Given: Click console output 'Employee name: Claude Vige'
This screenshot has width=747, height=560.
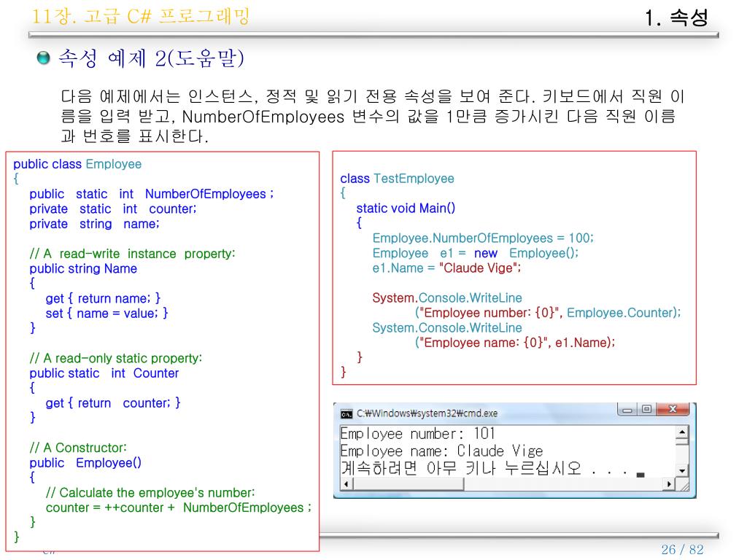Looking at the screenshot, I should [x=441, y=451].
